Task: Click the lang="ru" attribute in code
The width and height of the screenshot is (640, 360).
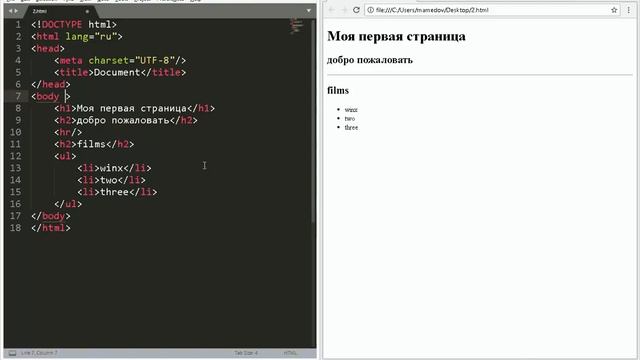Action: (x=91, y=37)
